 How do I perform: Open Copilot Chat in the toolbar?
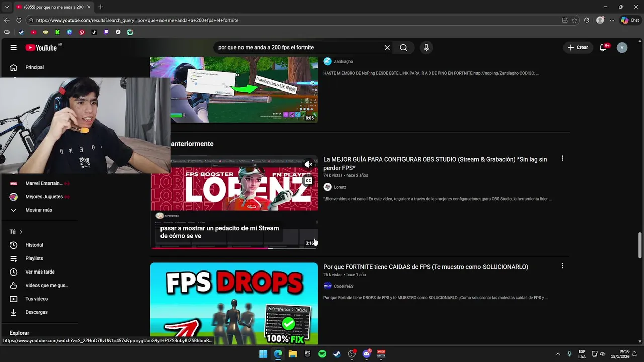coord(630,20)
